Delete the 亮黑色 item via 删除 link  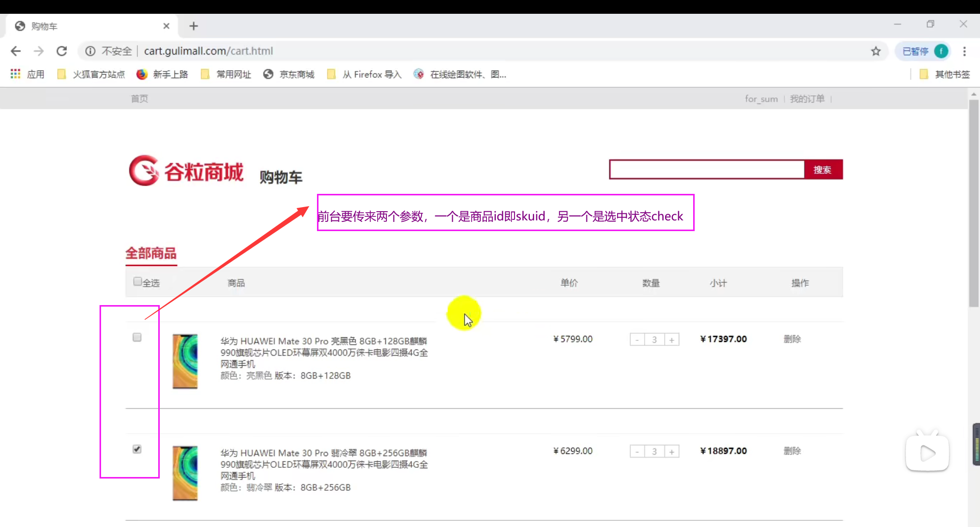[792, 338]
